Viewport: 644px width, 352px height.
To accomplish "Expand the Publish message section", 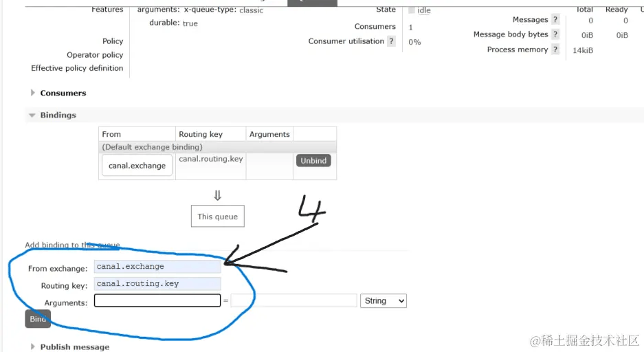I will [74, 346].
